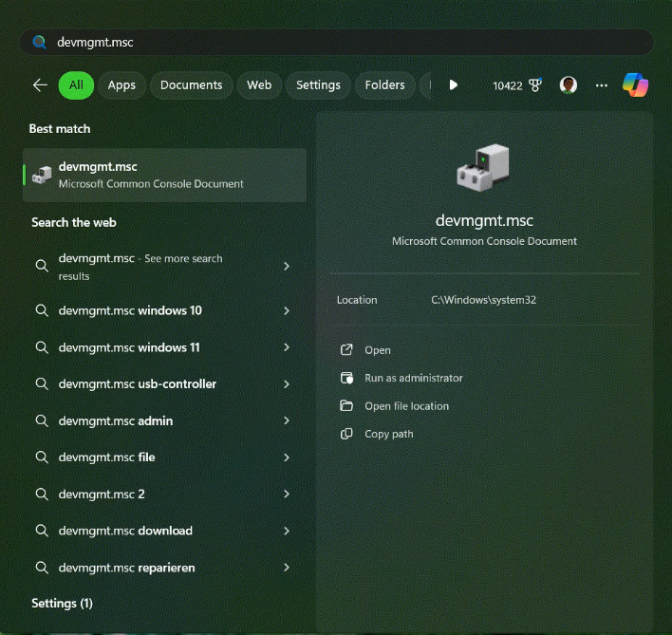The width and height of the screenshot is (672, 635).
Task: Search the web for devmgmt.msc windows 11
Action: coord(164,347)
